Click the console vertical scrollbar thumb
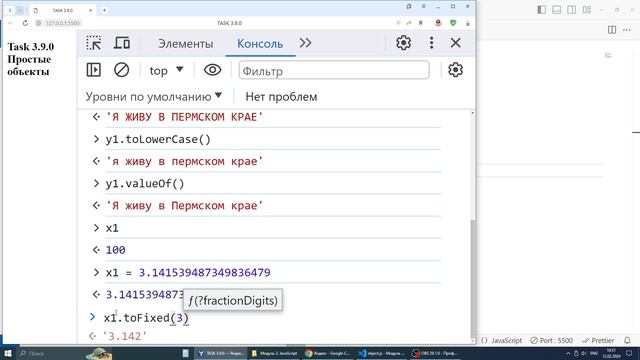 point(473,278)
